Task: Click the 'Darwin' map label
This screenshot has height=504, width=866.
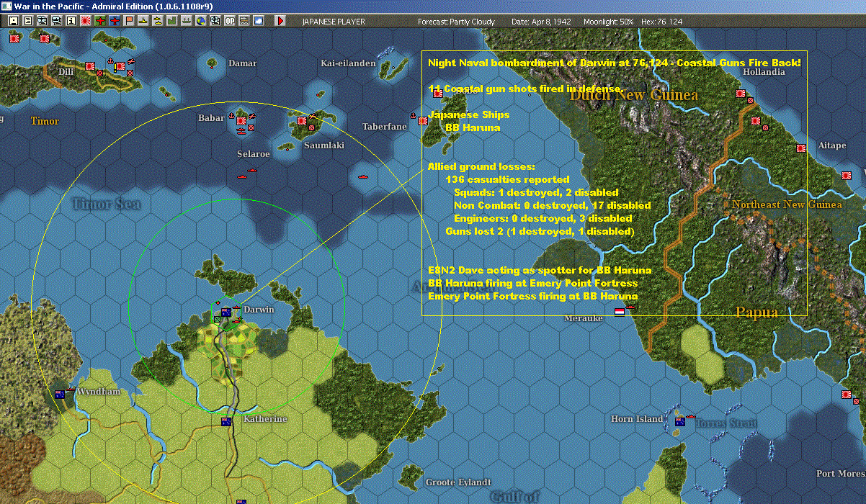Action: point(259,310)
